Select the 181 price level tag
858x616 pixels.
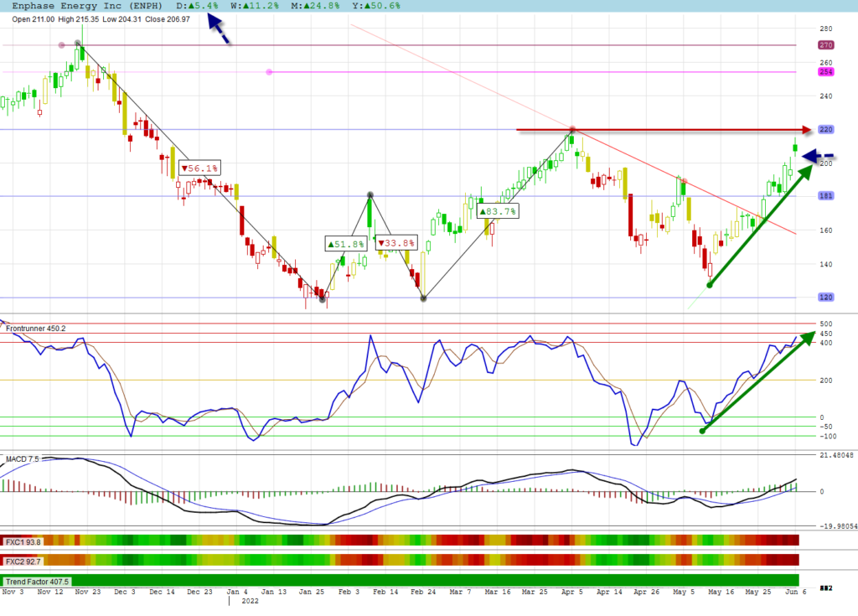(825, 195)
